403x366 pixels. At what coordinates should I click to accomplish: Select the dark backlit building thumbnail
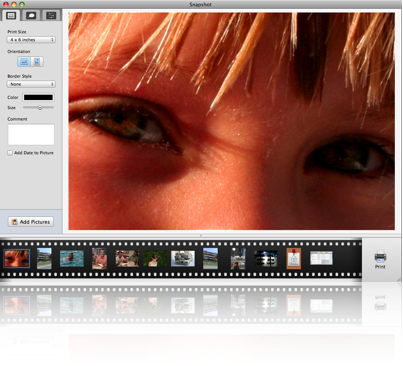pos(266,259)
